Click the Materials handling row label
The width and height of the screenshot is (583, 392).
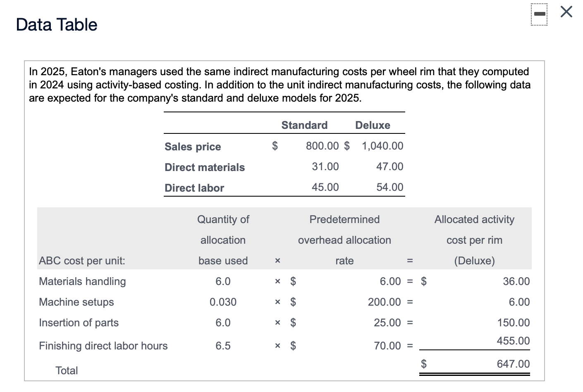tap(82, 281)
